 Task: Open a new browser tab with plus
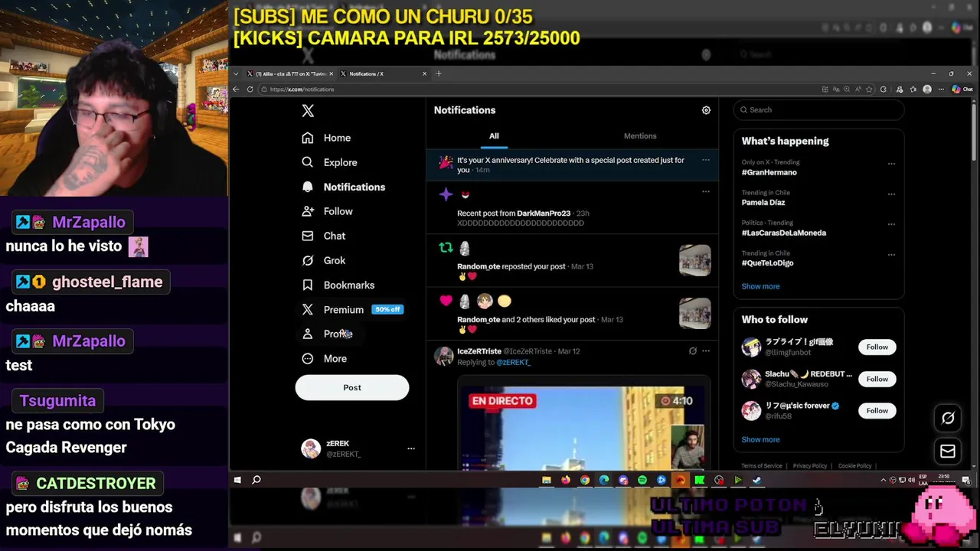439,74
